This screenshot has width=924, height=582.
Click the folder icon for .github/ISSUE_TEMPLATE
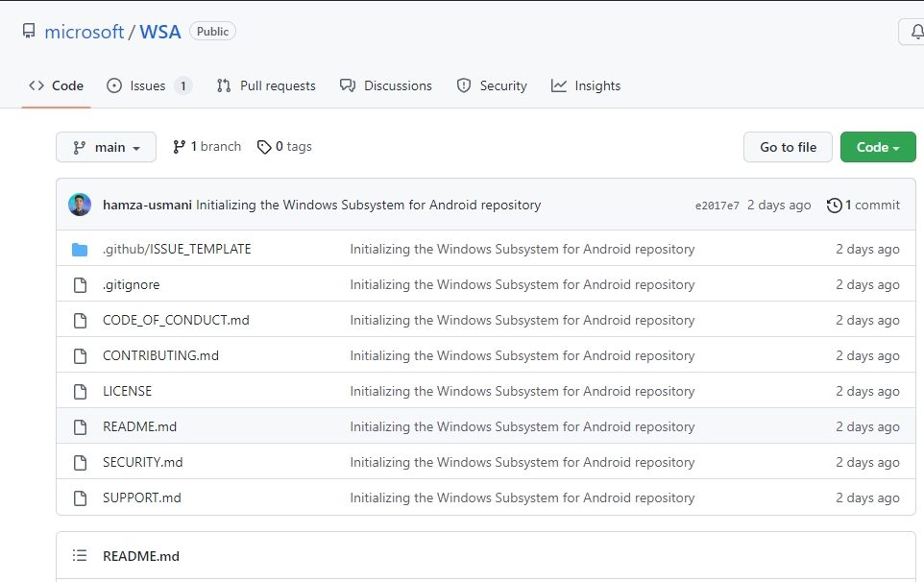tap(80, 250)
